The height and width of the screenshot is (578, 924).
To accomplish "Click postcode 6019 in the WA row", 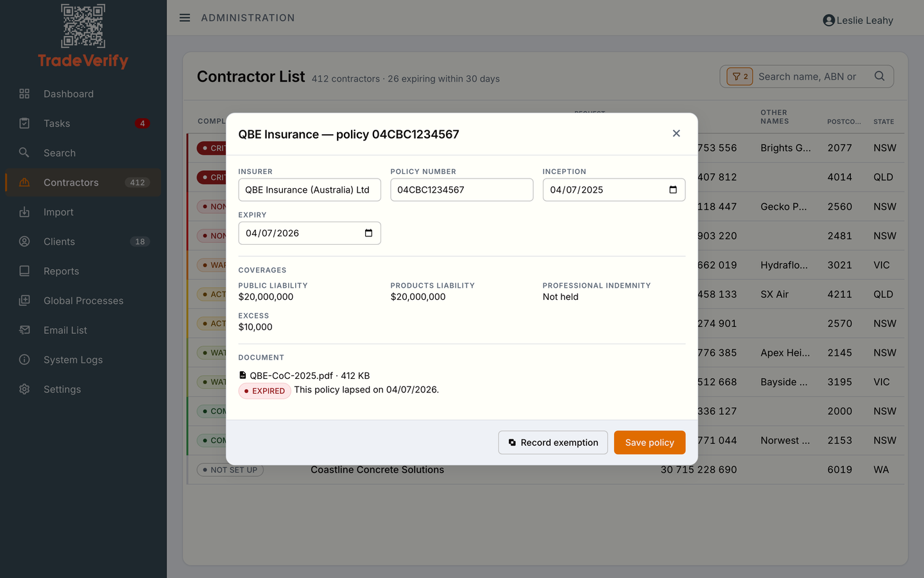I will pyautogui.click(x=840, y=469).
